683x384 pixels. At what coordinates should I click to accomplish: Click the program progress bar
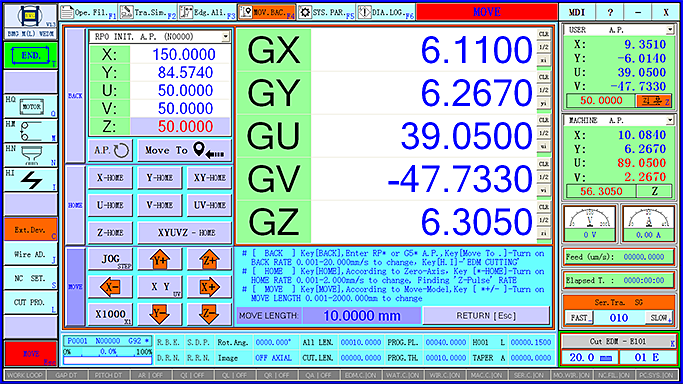[108, 360]
